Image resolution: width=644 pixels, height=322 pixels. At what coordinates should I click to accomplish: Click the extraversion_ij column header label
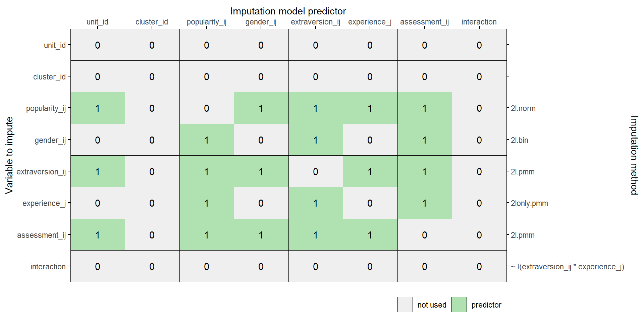coord(315,22)
